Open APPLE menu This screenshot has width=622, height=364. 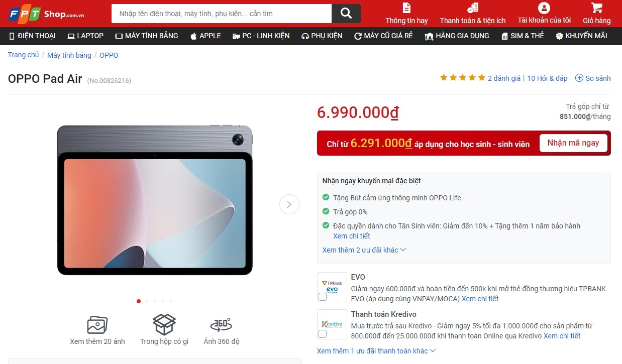pos(205,36)
